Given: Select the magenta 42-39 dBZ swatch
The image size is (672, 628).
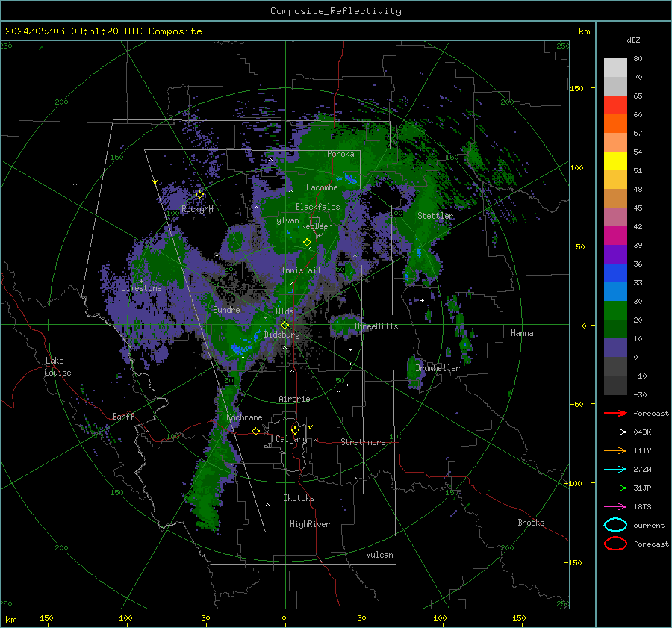Looking at the screenshot, I should coord(615,236).
